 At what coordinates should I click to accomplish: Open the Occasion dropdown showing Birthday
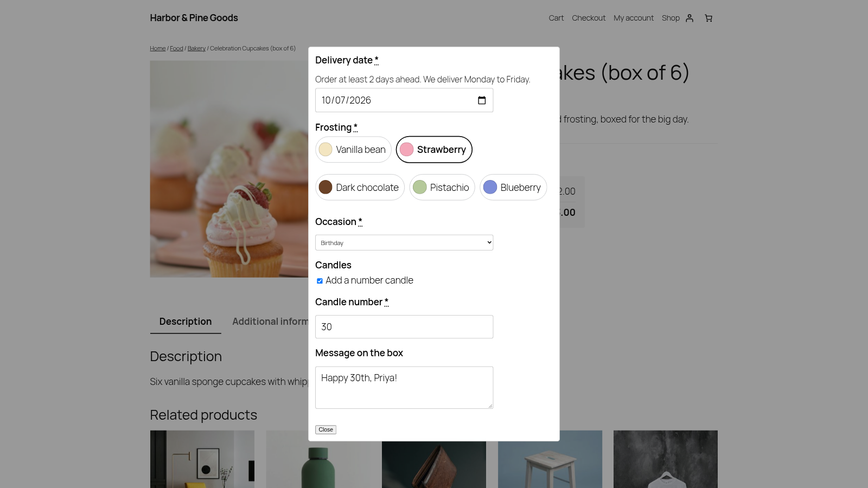point(404,242)
